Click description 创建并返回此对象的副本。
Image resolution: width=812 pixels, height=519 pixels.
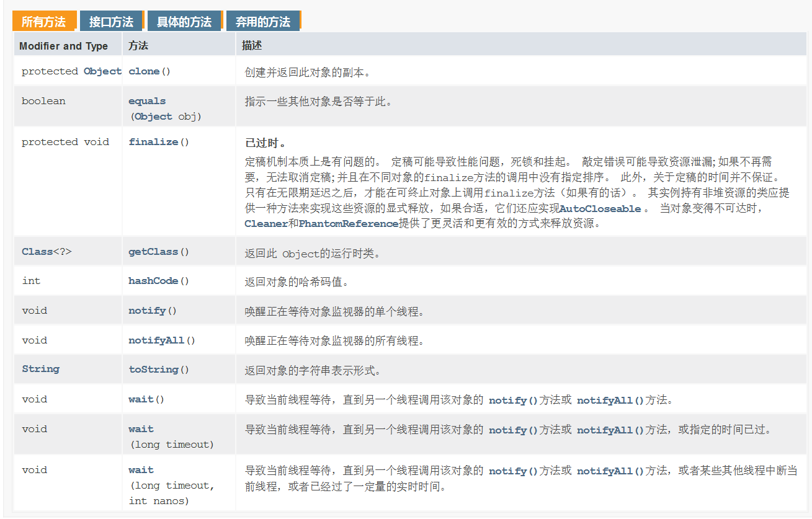pos(308,73)
